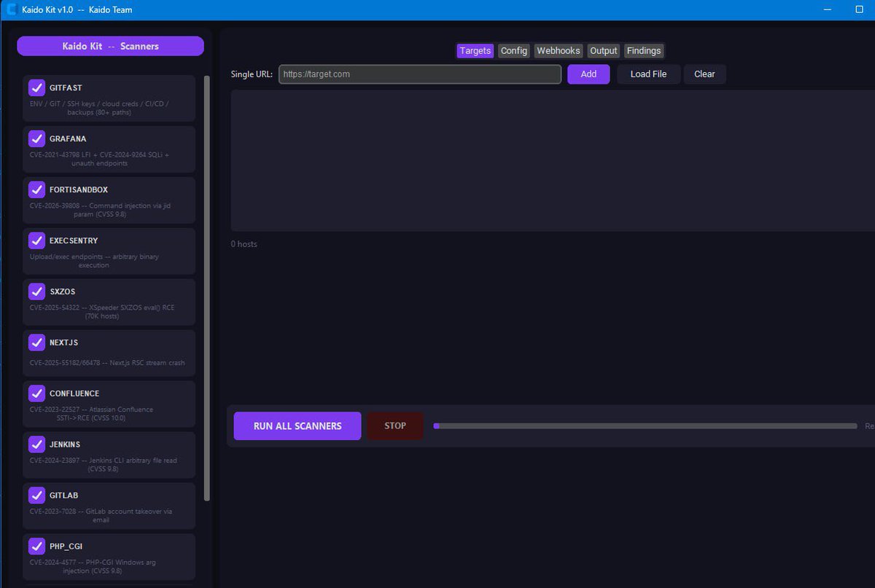Click the Load File button

tap(648, 74)
